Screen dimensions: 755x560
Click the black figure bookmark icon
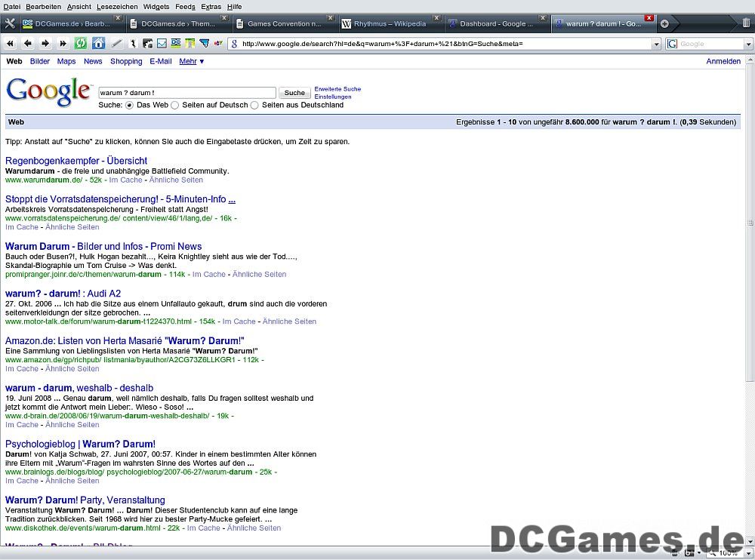134,44
